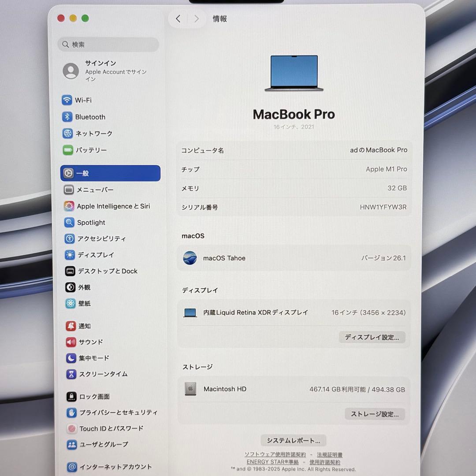
Task: Click the macOS section heading
Action: point(193,236)
